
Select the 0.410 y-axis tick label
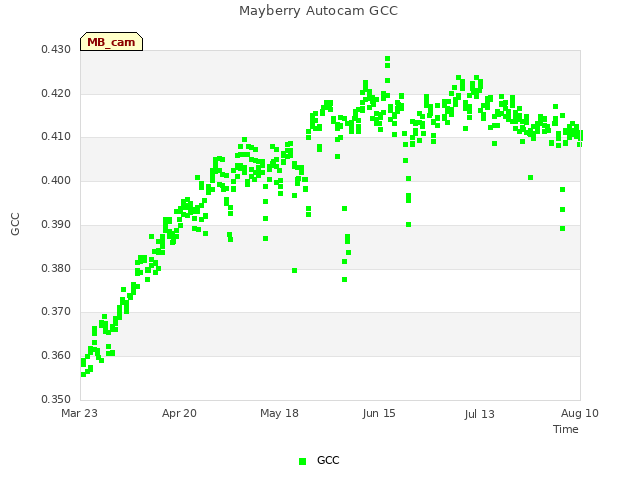click(x=56, y=137)
